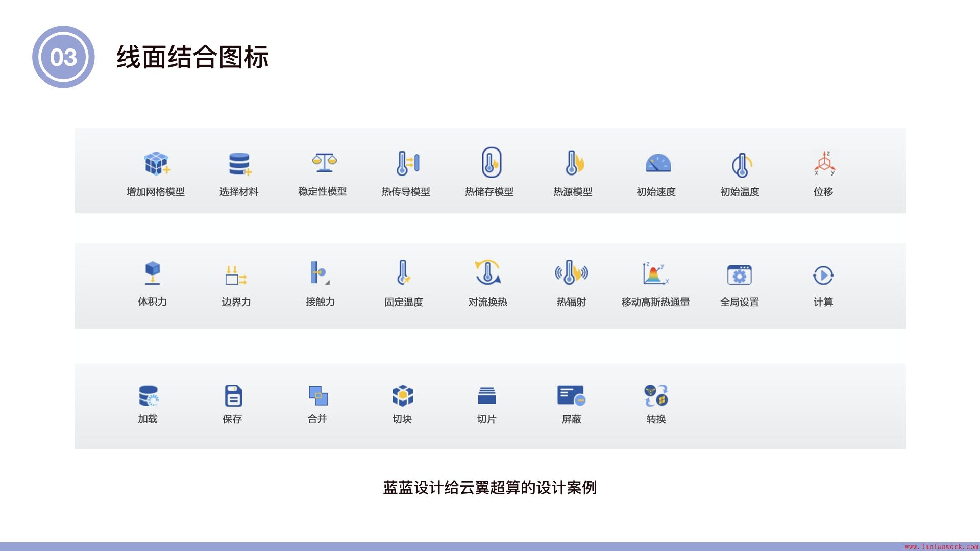
Task: Click the 屏蔽 icon
Action: [x=571, y=395]
